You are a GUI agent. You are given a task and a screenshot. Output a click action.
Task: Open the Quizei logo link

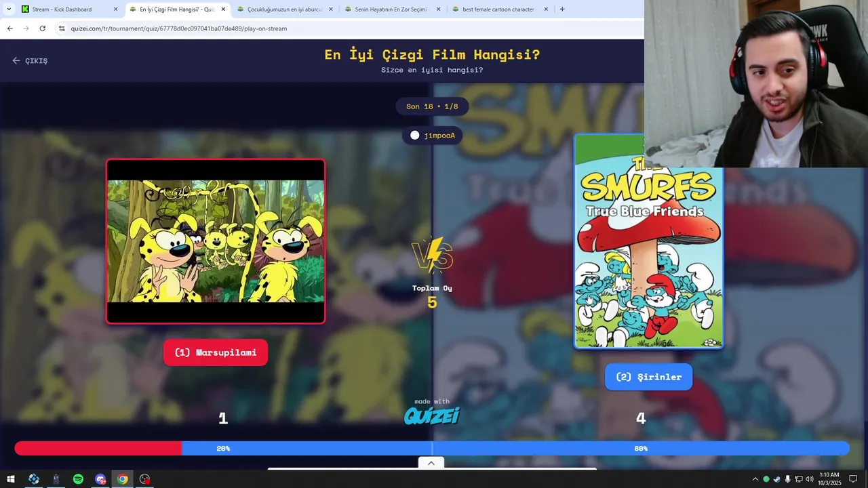(x=432, y=415)
